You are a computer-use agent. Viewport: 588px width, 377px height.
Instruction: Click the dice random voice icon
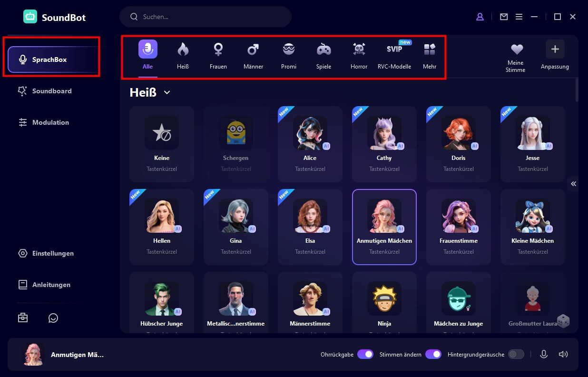[x=563, y=321]
